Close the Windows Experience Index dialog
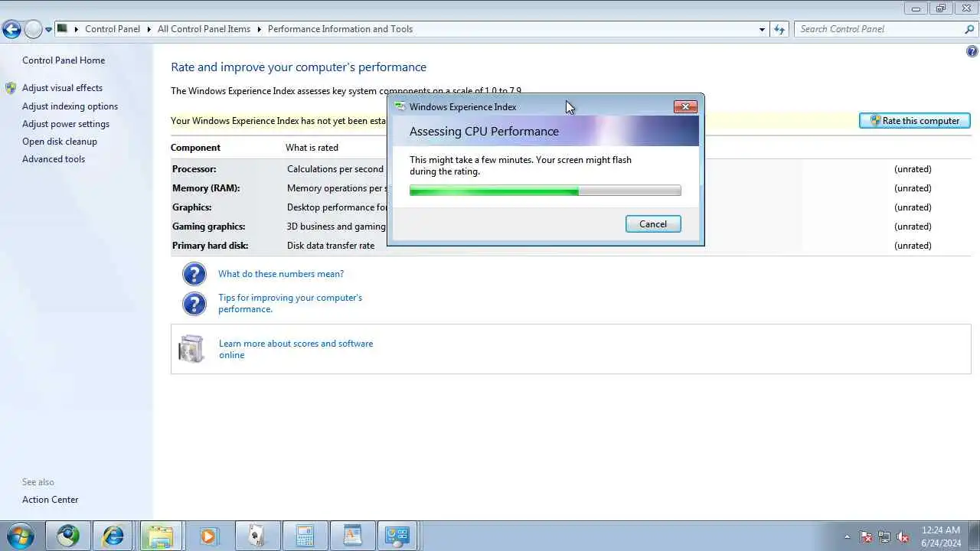Viewport: 980px width, 551px height. click(685, 107)
